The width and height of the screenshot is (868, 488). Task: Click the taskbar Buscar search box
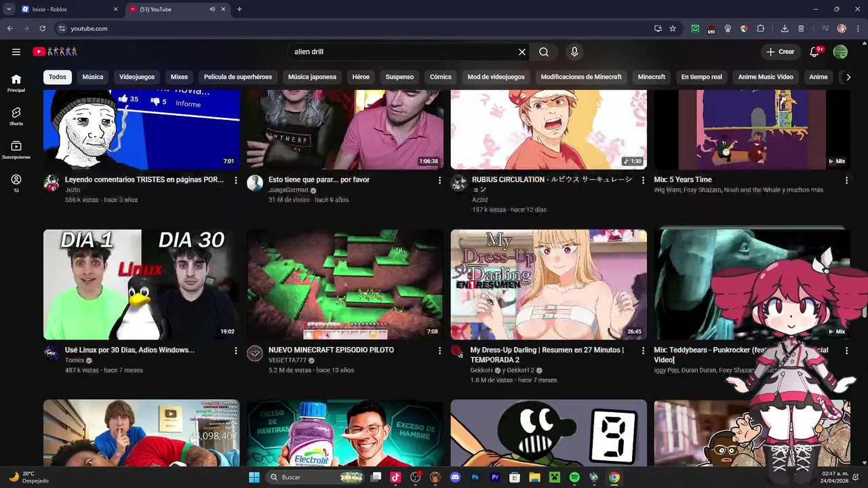click(315, 477)
